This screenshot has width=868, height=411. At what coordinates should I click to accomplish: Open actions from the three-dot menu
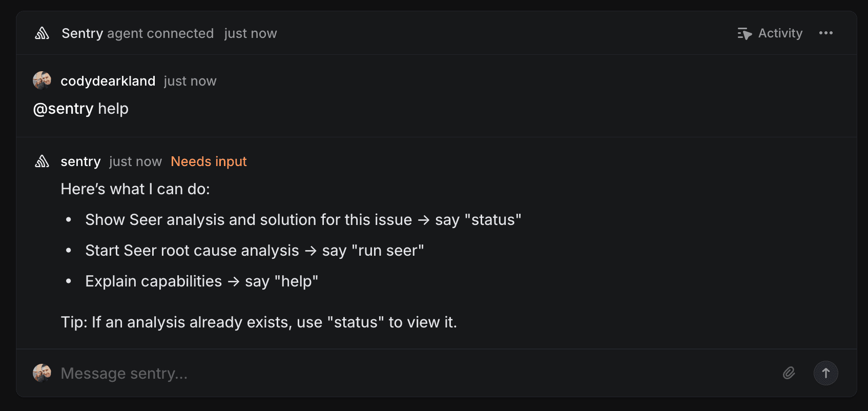click(826, 33)
